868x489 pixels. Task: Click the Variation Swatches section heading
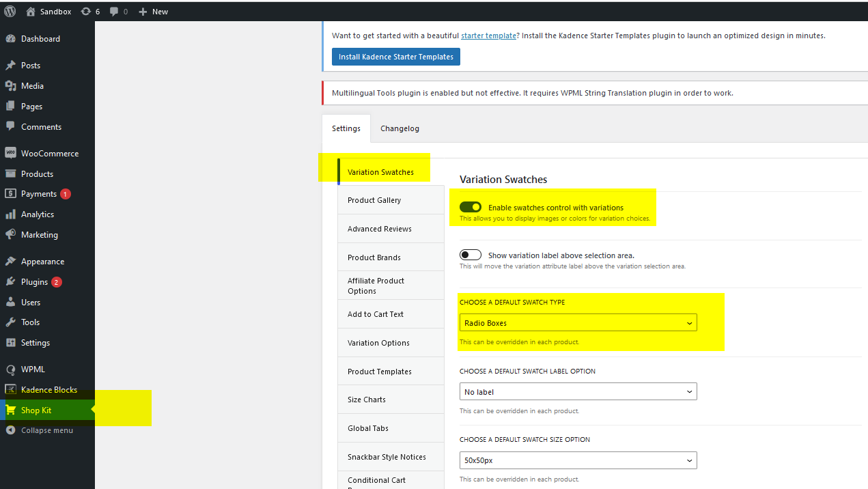click(503, 180)
